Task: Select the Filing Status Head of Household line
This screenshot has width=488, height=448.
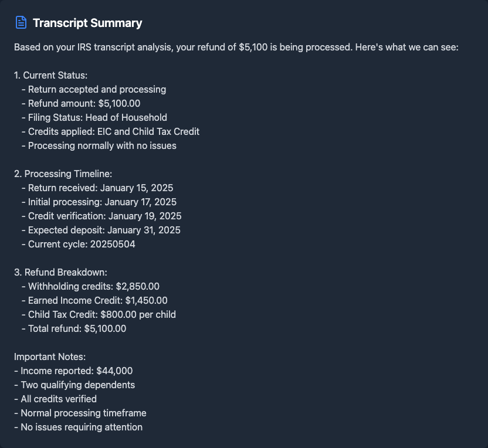Action: 97,117
